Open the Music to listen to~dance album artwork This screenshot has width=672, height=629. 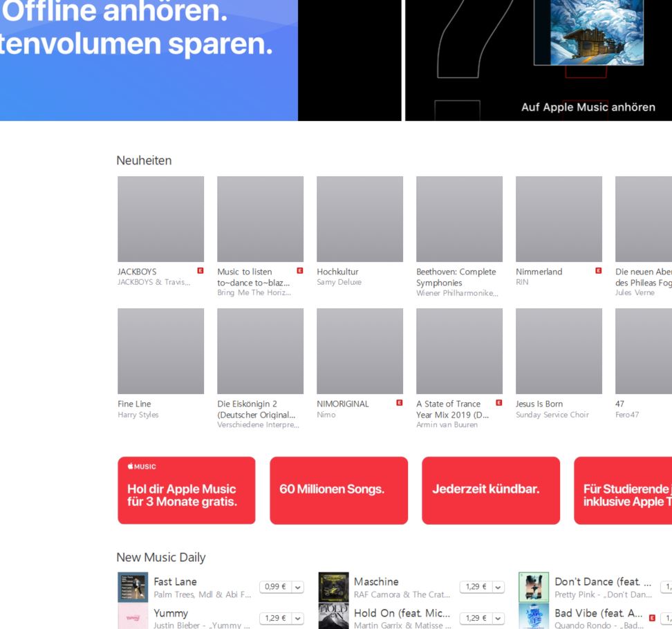tap(260, 219)
